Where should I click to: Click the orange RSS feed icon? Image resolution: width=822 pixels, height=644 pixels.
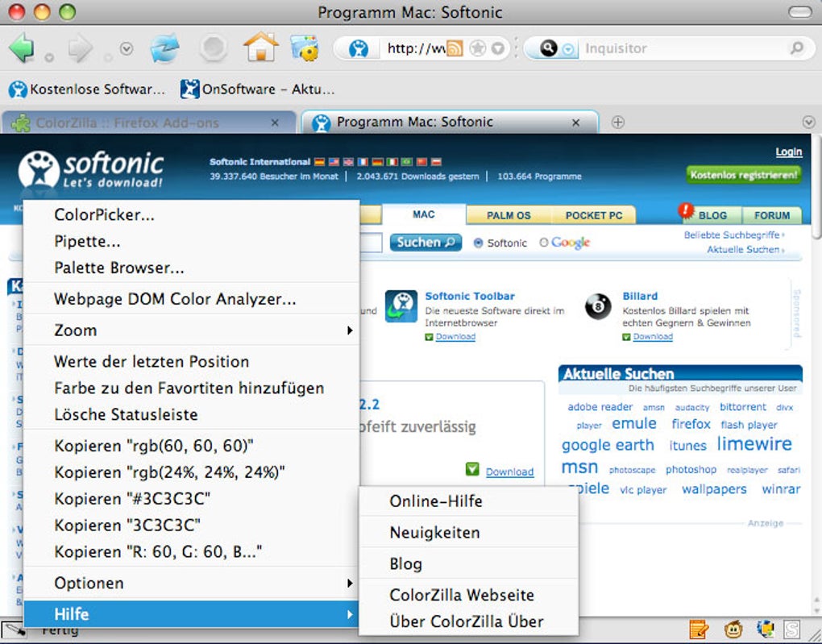point(454,49)
